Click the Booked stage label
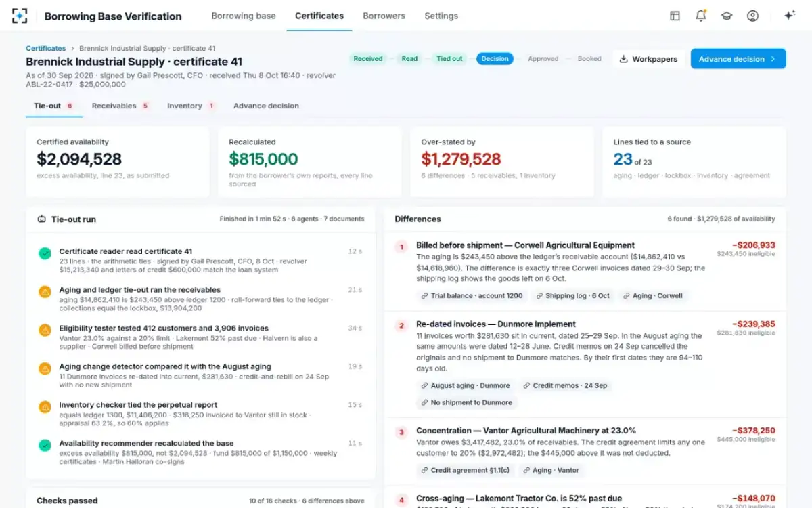Screen dimensions: 812x508 tap(589, 59)
